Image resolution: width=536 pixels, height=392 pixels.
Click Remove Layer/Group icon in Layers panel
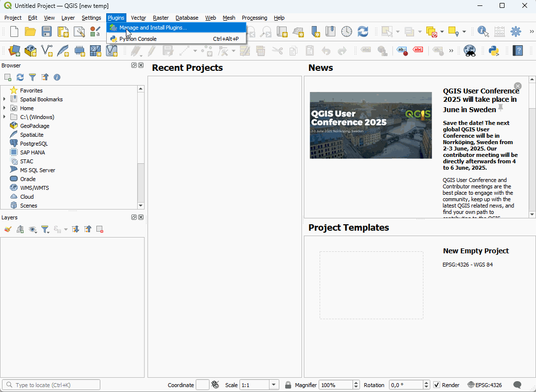pyautogui.click(x=100, y=229)
